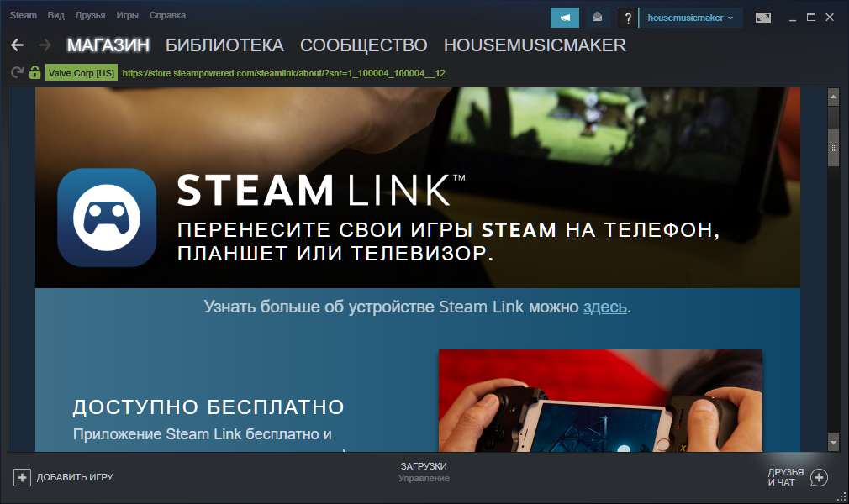The height and width of the screenshot is (504, 849).
Task: Click the green padlock security icon
Action: pos(34,72)
